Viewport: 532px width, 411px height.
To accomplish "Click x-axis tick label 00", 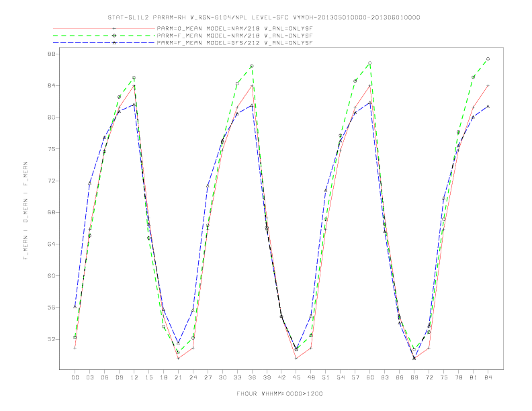I will (x=75, y=377).
